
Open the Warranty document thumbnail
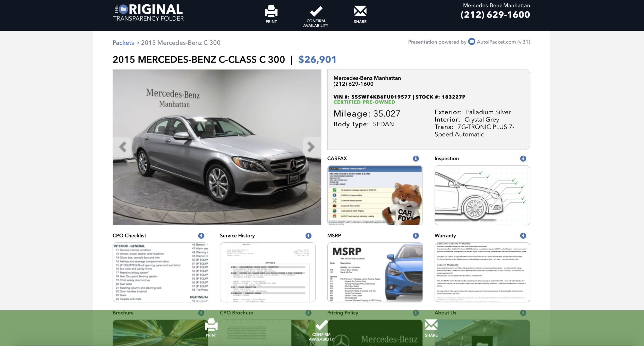(482, 272)
